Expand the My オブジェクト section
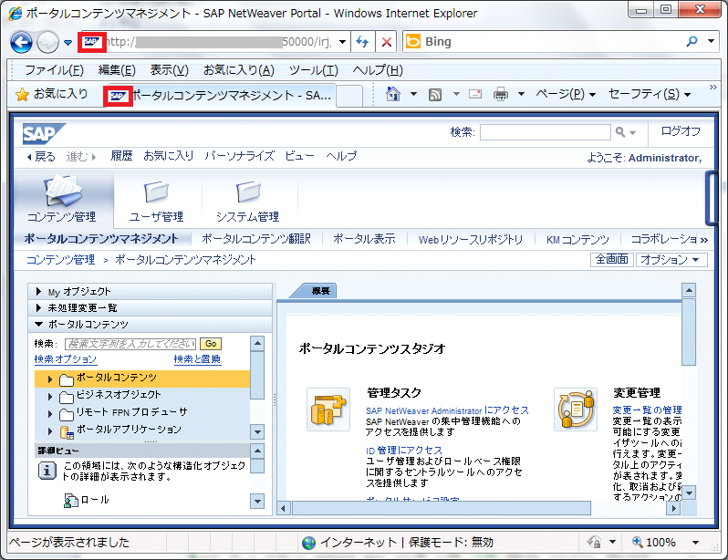 pyautogui.click(x=39, y=292)
